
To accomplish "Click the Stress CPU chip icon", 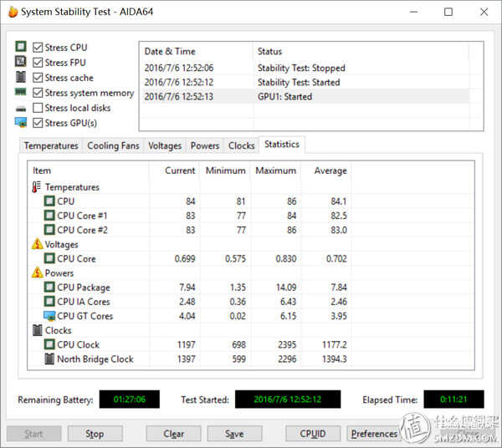I will click(x=21, y=47).
